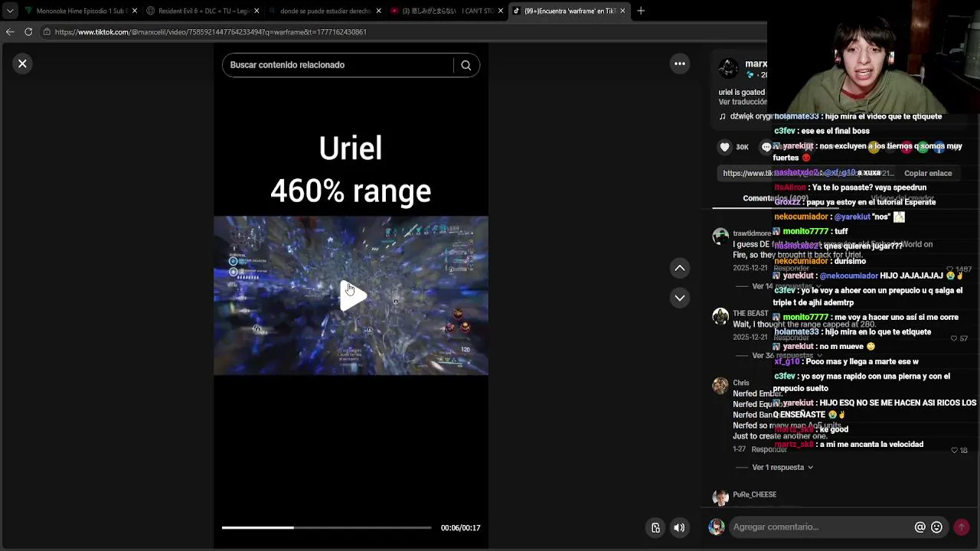The height and width of the screenshot is (551, 980).
Task: Post comment with red send arrow
Action: tap(962, 527)
